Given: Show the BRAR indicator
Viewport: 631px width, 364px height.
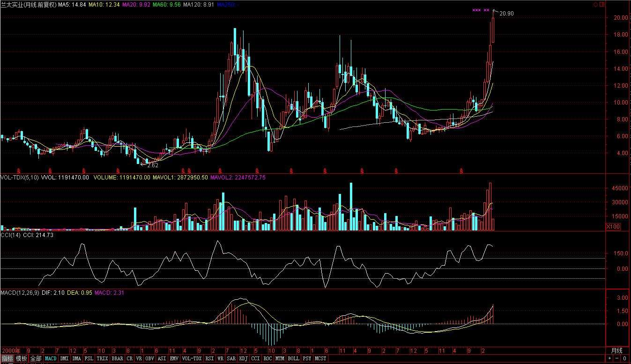Looking at the screenshot, I should 118,358.
